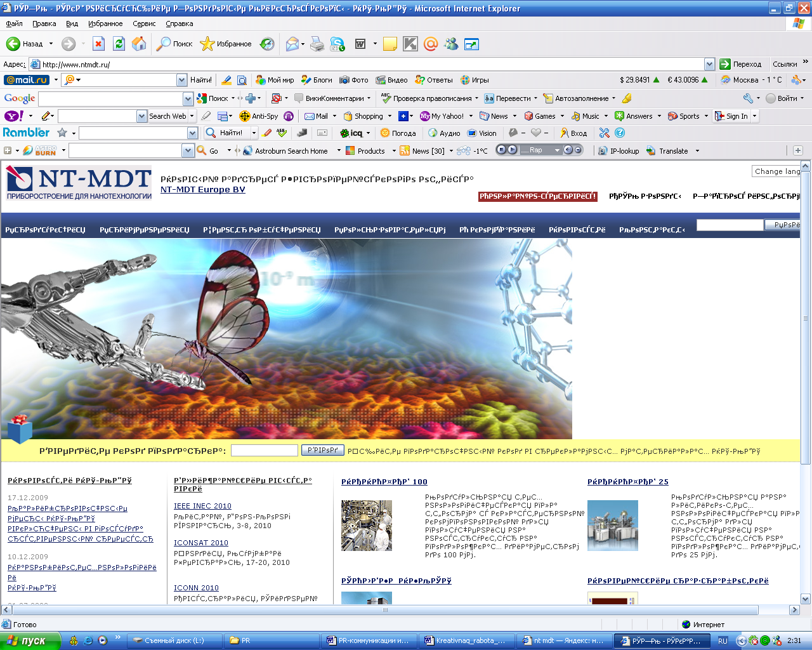Open the IEEE INEC 2010 link
Viewport: 812px width, 650px height.
click(202, 506)
